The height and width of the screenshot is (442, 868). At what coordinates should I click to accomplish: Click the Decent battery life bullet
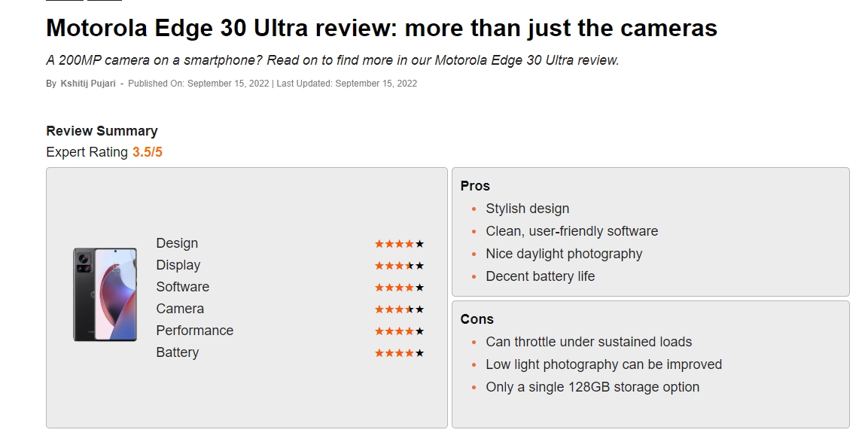pos(540,276)
